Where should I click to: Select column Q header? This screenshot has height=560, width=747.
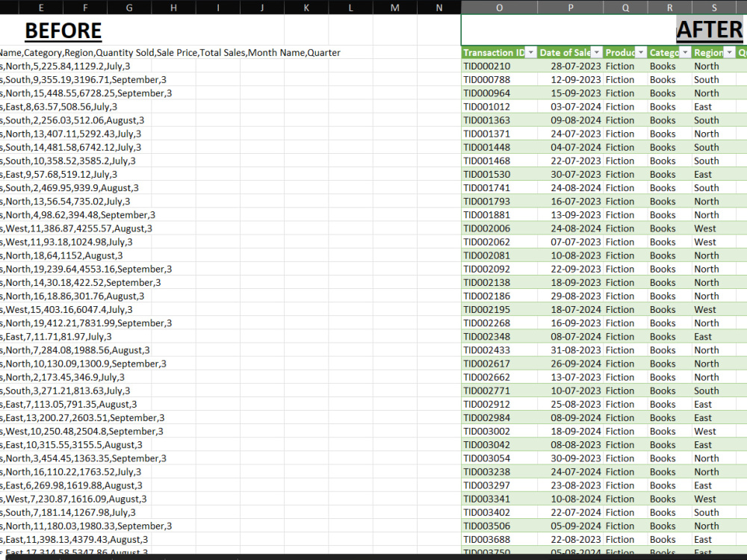coord(625,7)
